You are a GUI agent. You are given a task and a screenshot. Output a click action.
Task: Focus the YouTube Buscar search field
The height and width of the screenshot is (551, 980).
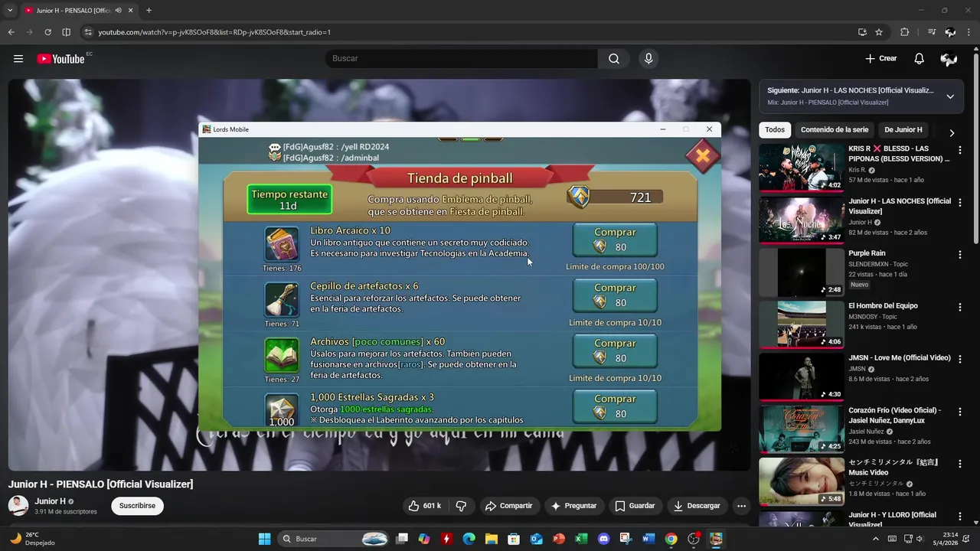click(x=462, y=59)
